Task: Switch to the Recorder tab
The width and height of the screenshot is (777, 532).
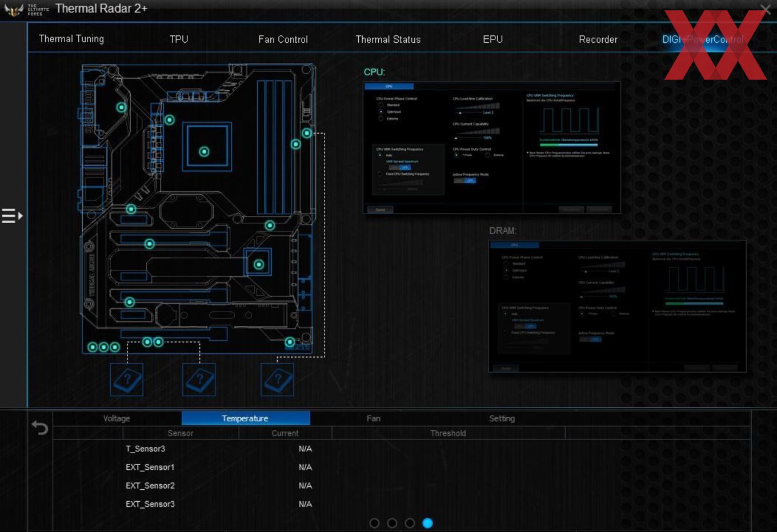Action: coord(598,39)
